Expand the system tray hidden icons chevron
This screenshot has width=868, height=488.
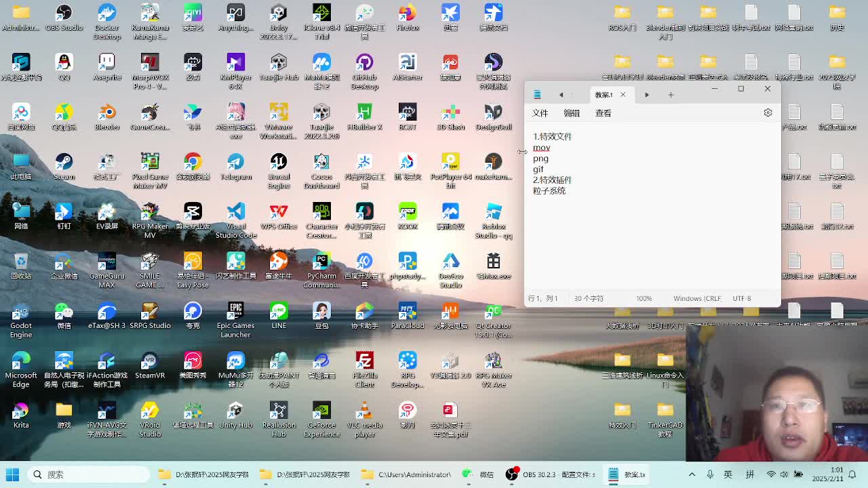pyautogui.click(x=692, y=474)
